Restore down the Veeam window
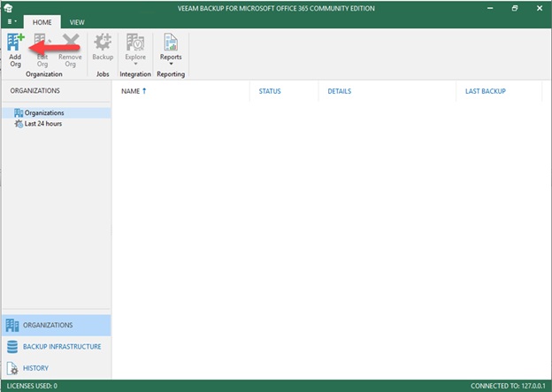552x392 pixels. click(x=515, y=8)
